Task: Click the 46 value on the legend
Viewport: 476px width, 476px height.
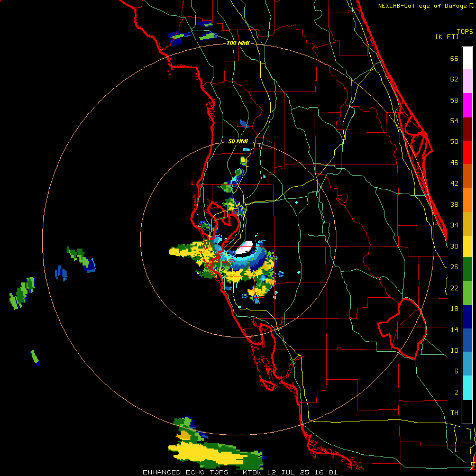Action: click(x=454, y=163)
